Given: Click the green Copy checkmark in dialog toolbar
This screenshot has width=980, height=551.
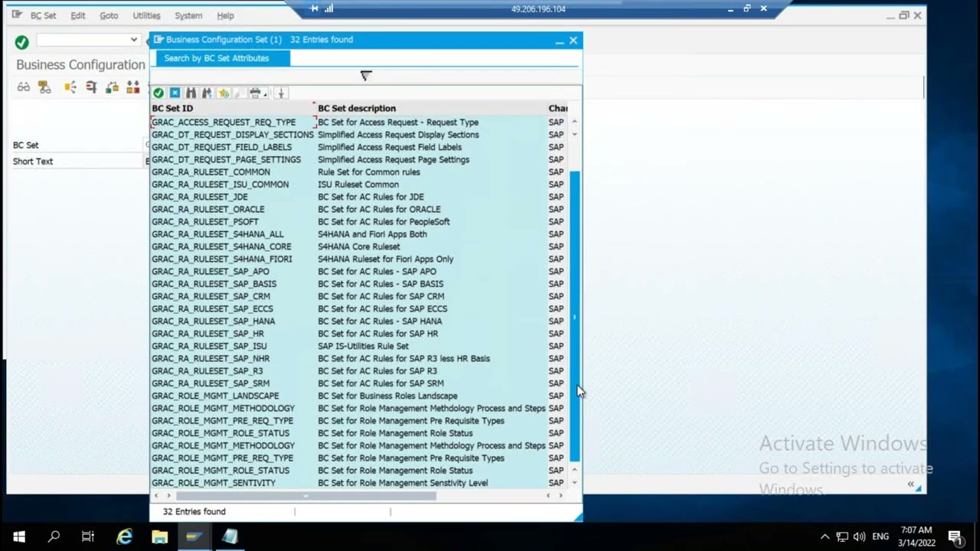Looking at the screenshot, I should (x=158, y=93).
